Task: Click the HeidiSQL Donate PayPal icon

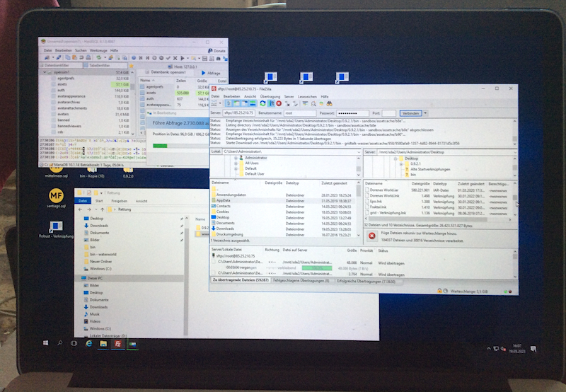Action: pos(209,51)
